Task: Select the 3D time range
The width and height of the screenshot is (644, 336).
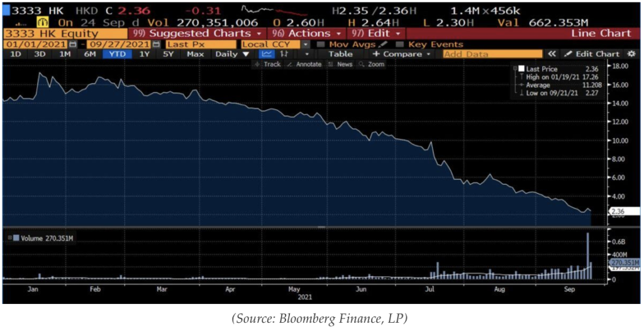Action: (x=40, y=54)
